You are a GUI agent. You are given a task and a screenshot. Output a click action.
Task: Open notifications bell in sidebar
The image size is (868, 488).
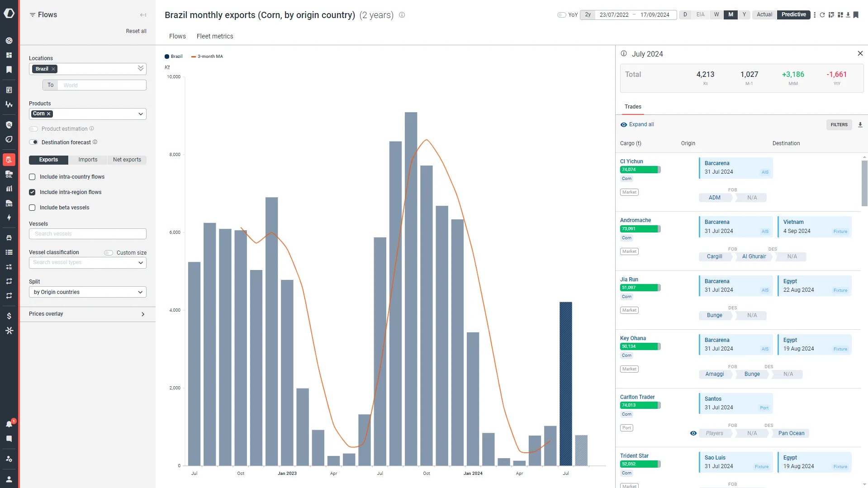pyautogui.click(x=9, y=424)
